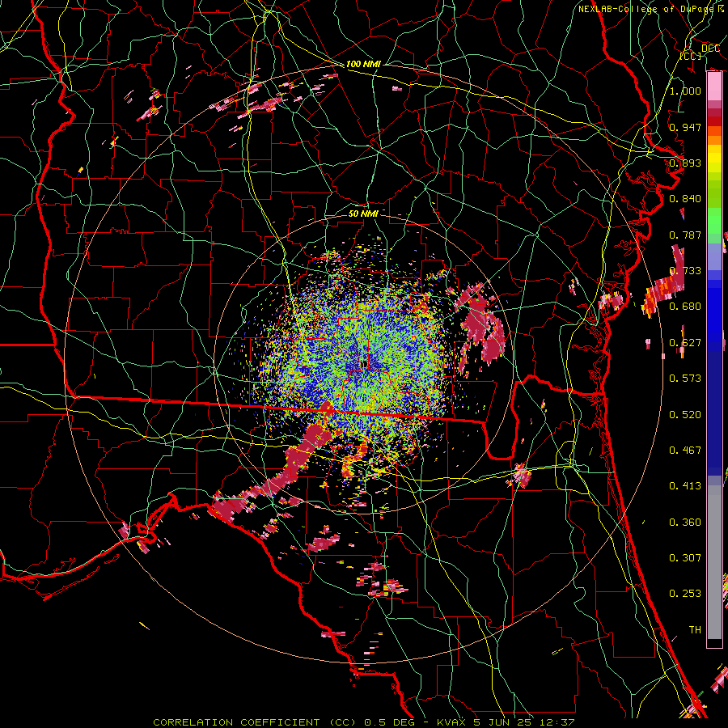
Task: Click the 0.413 scale value
Action: tap(685, 486)
